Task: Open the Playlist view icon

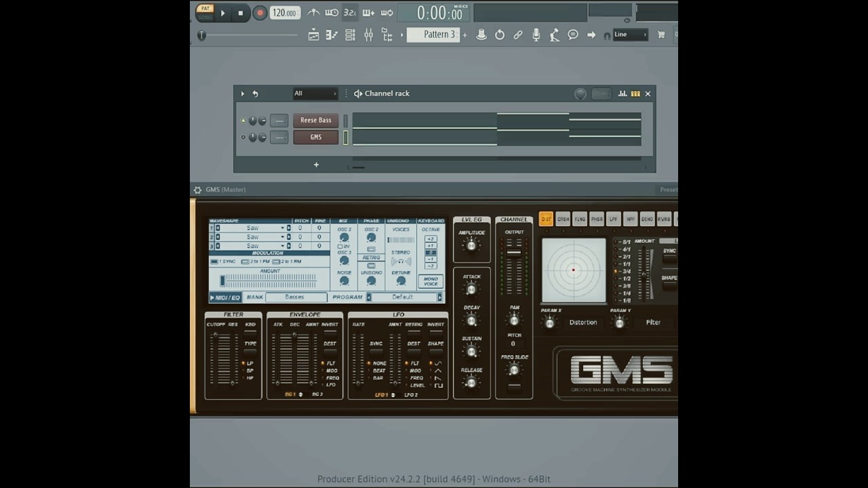Action: click(x=313, y=35)
